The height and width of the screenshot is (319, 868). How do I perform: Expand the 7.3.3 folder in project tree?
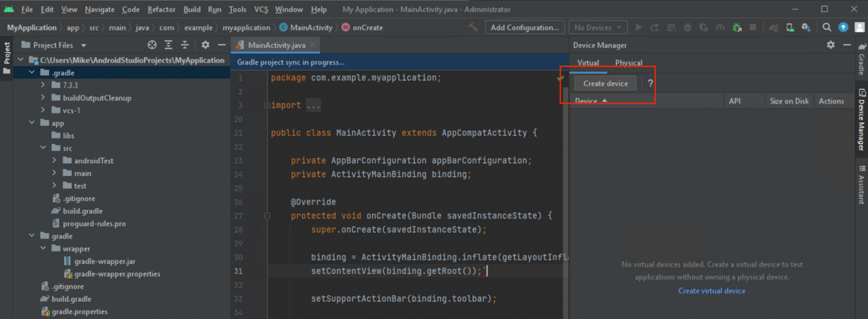tap(43, 85)
